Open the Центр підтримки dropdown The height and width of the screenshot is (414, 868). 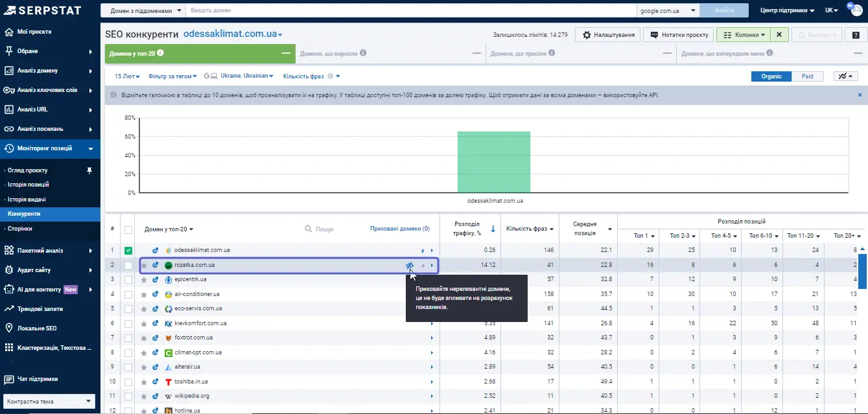(787, 10)
